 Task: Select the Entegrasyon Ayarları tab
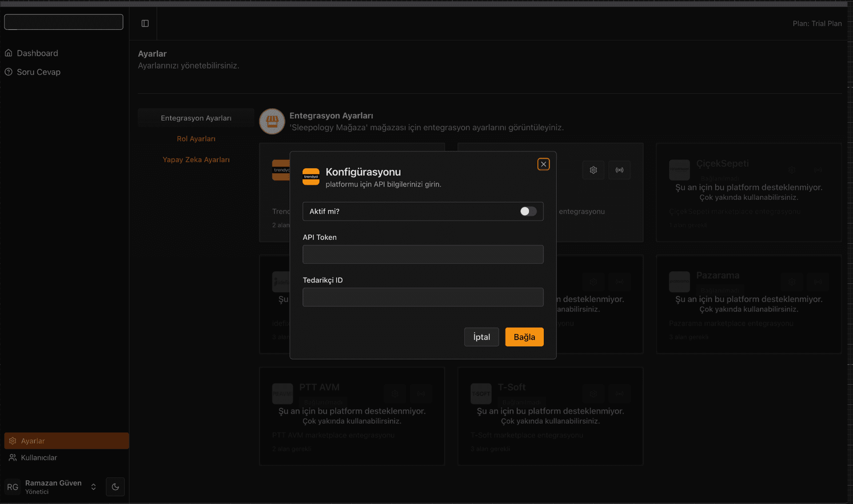point(196,118)
